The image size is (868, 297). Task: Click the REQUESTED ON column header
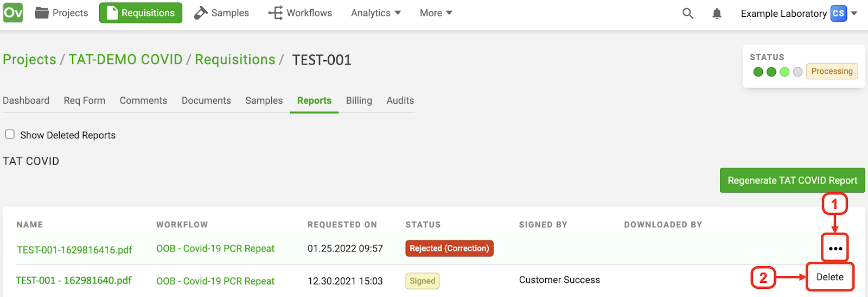click(x=342, y=225)
